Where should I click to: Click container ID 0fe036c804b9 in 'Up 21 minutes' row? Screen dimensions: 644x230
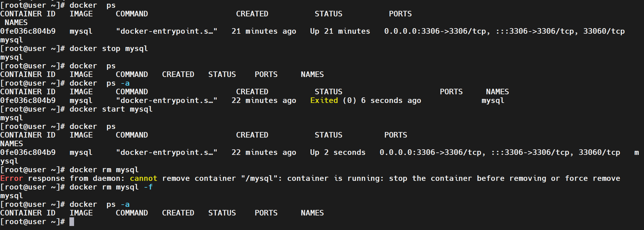(28, 31)
